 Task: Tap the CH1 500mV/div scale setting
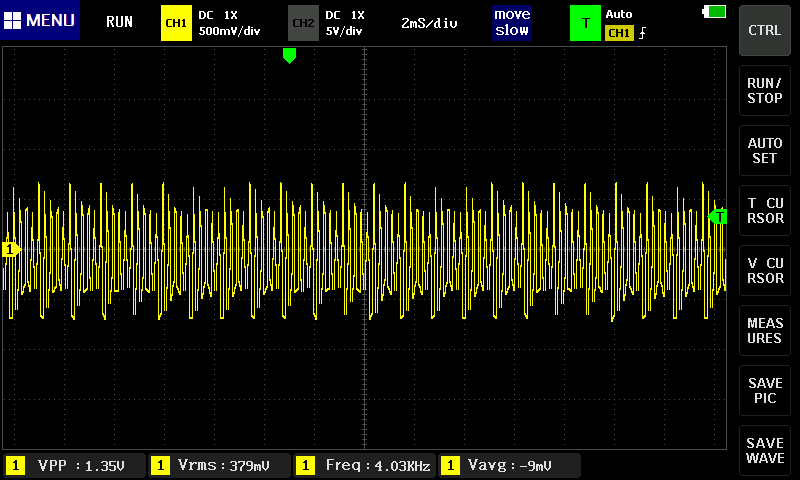click(229, 31)
